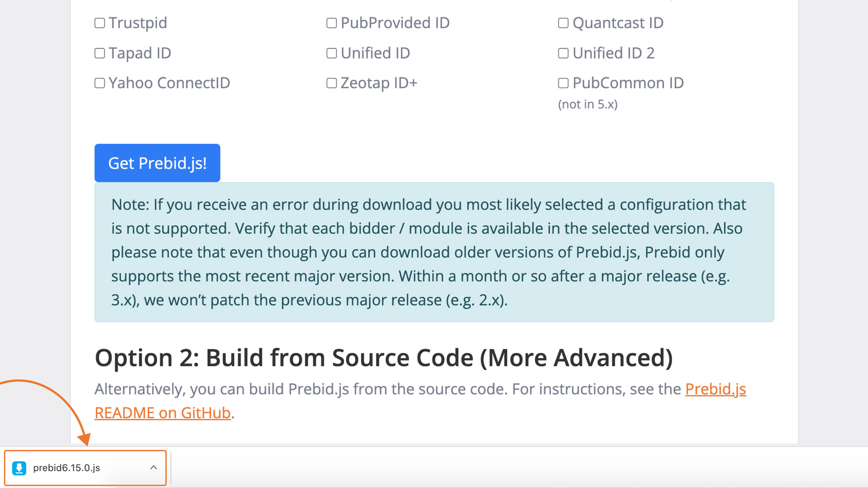Enable the Zeotap ID+ checkbox

pos(331,83)
